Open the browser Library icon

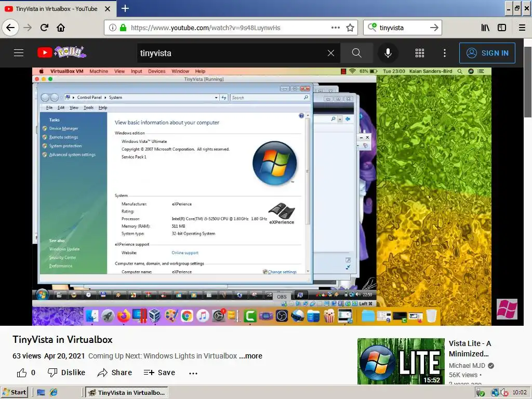pyautogui.click(x=485, y=28)
